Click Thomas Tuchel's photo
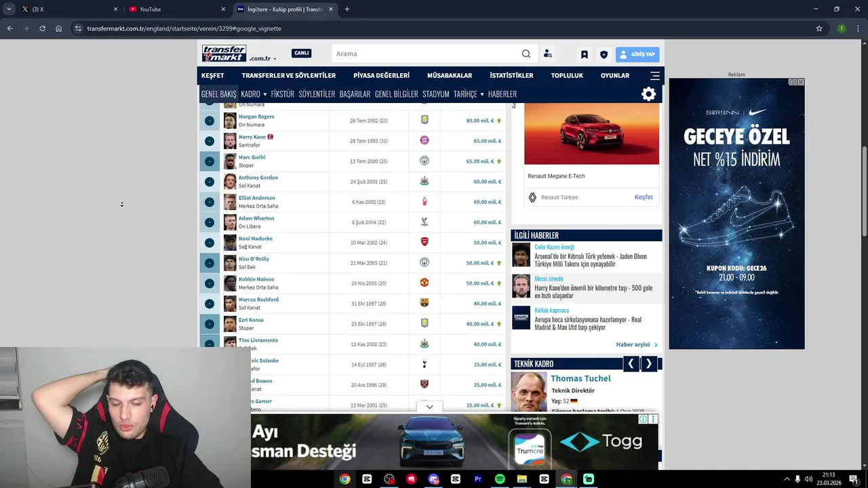The height and width of the screenshot is (488, 868). (x=529, y=392)
